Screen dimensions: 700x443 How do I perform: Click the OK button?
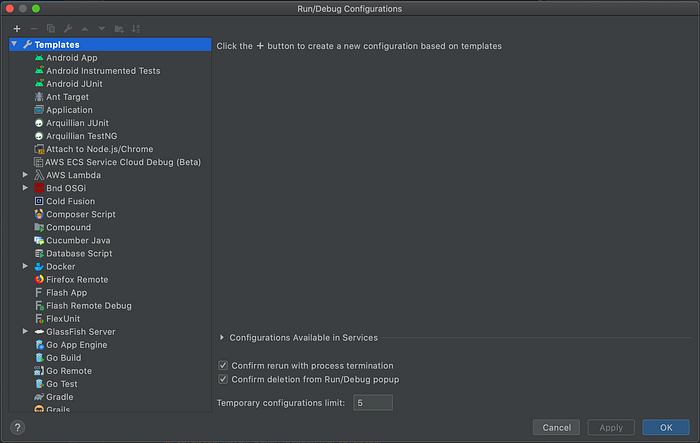(666, 427)
